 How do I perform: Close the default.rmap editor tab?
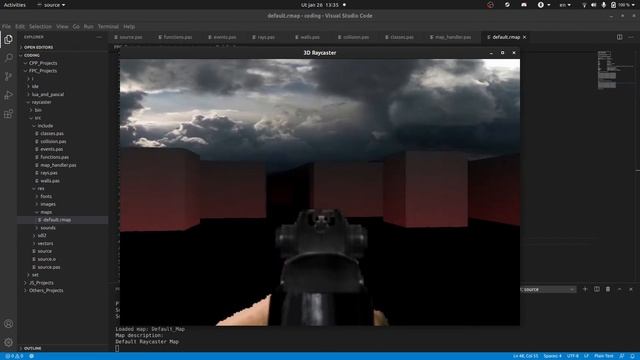524,37
